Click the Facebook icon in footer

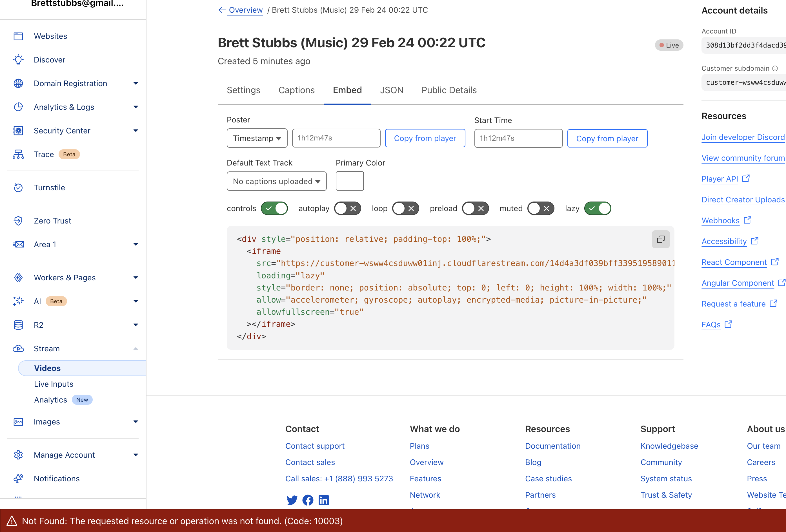pyautogui.click(x=308, y=500)
